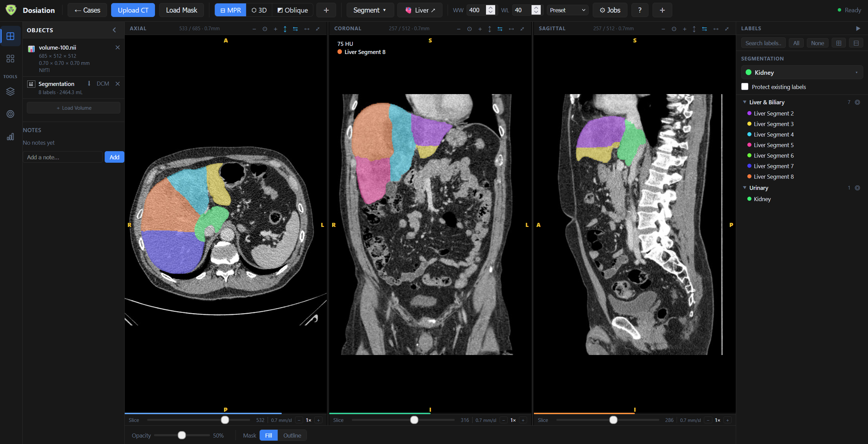Maximize the Coronal view panel
This screenshot has width=868, height=444.
pyautogui.click(x=522, y=29)
